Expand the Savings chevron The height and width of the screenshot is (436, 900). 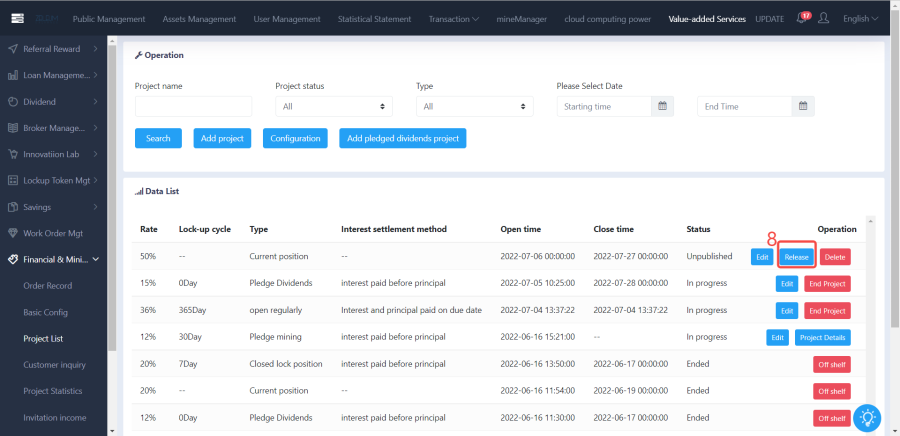(95, 207)
